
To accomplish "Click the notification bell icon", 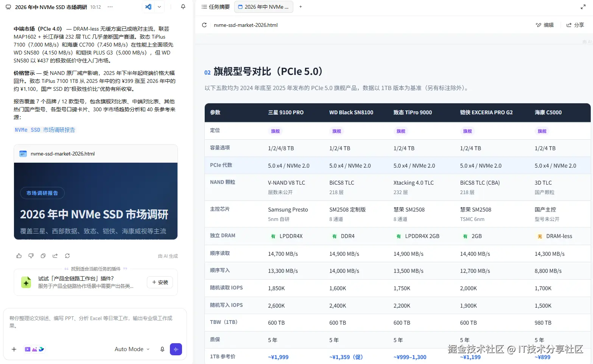I will click(x=183, y=7).
